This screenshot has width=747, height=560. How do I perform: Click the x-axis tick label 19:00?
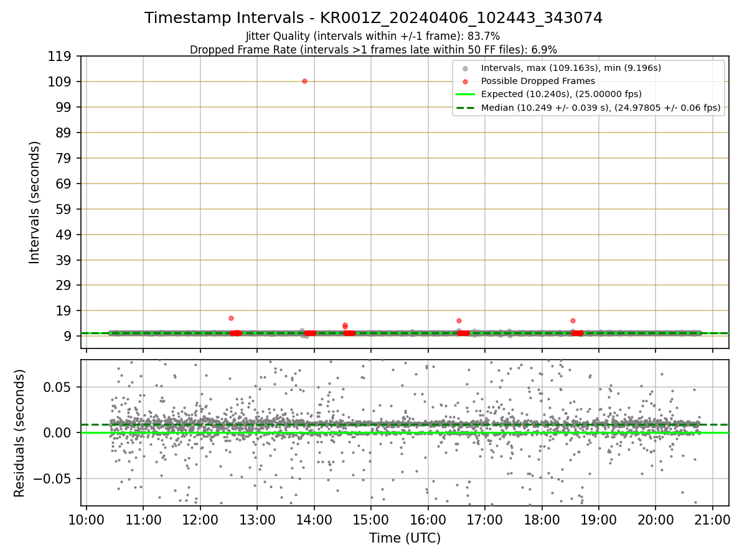(599, 520)
